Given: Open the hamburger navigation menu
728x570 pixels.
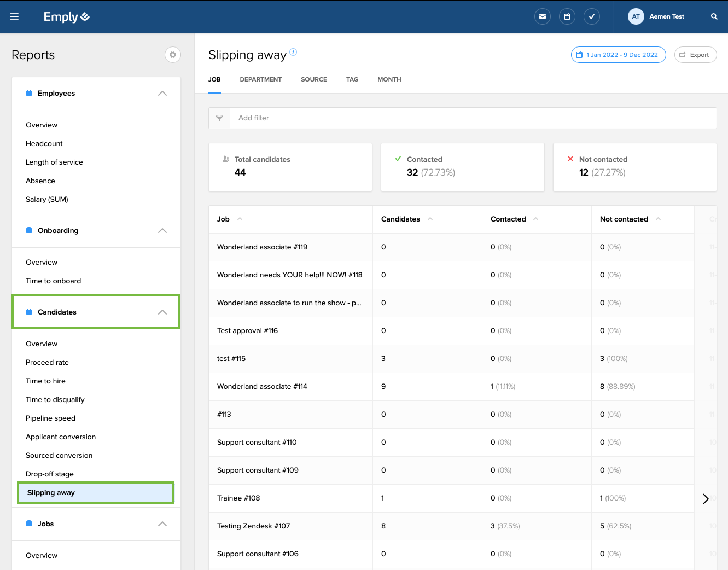Looking at the screenshot, I should [14, 16].
